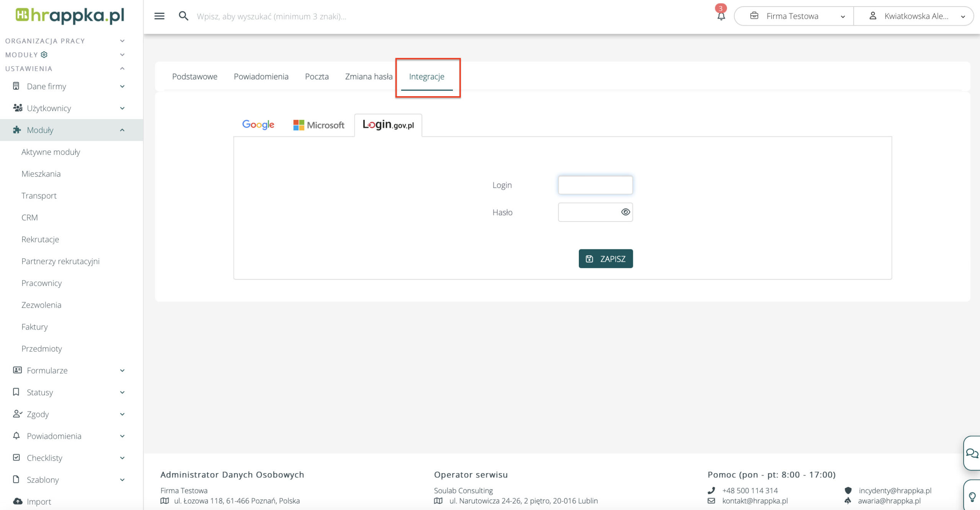Screen dimensions: 980x510
Task: Click the Import cloud icon
Action: point(17,501)
